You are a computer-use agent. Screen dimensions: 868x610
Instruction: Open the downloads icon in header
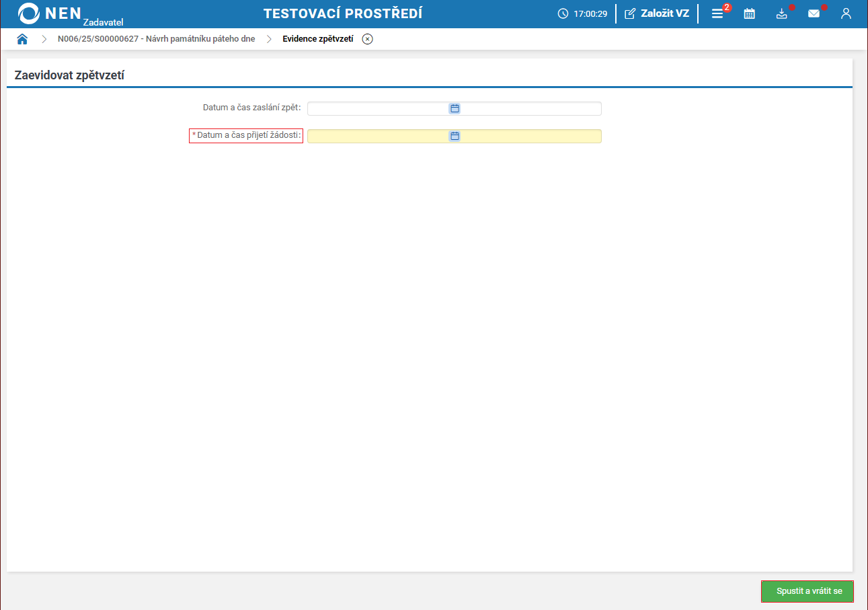[x=781, y=13]
